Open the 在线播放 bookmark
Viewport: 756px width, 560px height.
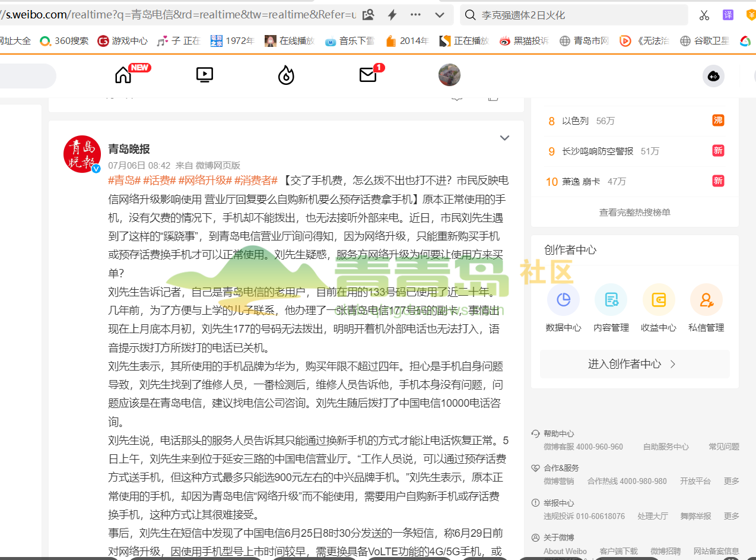289,41
